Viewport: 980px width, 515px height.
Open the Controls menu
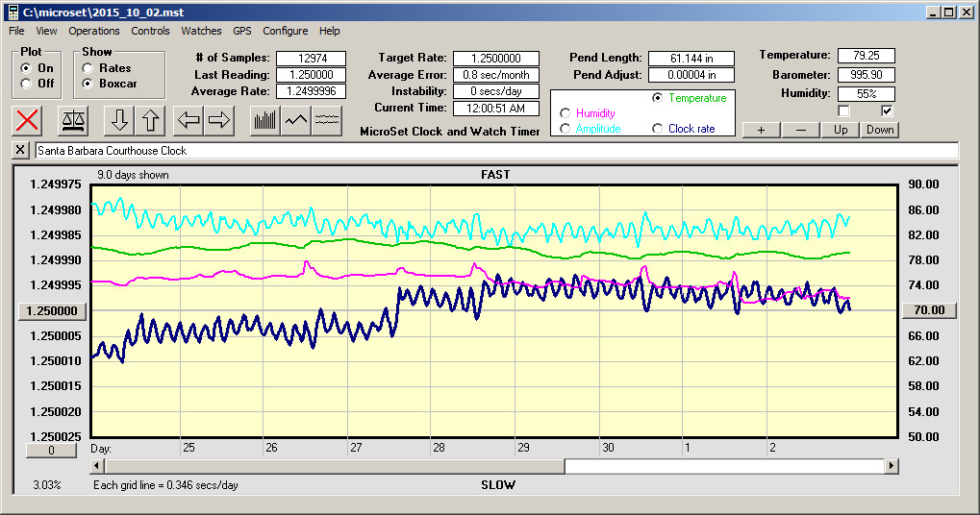click(150, 31)
